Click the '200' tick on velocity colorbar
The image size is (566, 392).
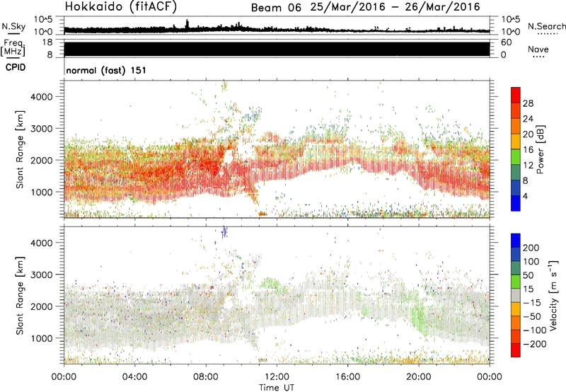tap(531, 248)
